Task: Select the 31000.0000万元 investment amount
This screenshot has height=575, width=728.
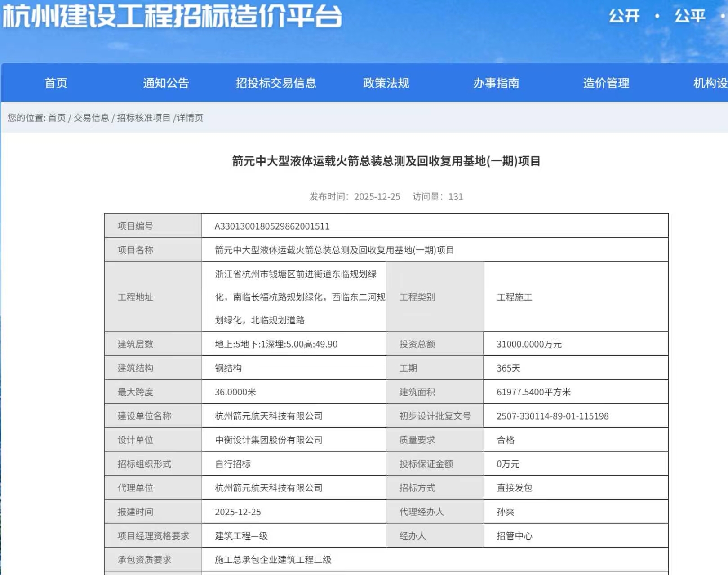Action: click(x=529, y=345)
